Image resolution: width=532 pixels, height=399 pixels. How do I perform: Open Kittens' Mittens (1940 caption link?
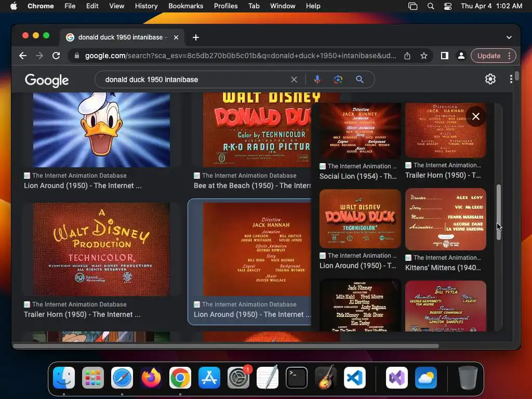[443, 268]
